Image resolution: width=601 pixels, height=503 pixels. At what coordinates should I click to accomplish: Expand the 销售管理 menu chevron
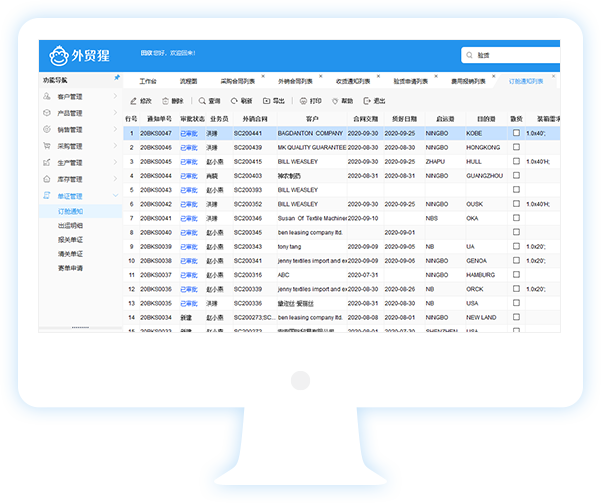115,129
